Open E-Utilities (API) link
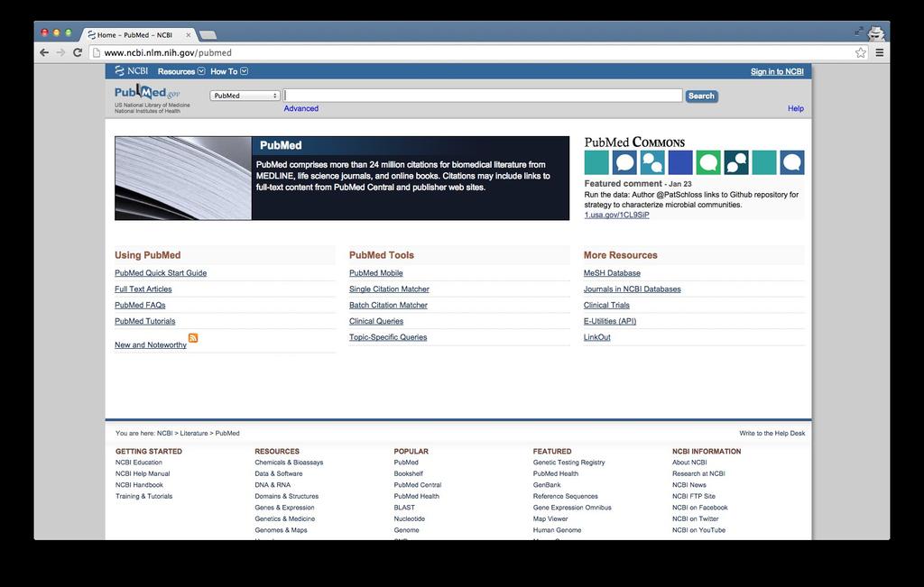The image size is (924, 587). click(610, 321)
